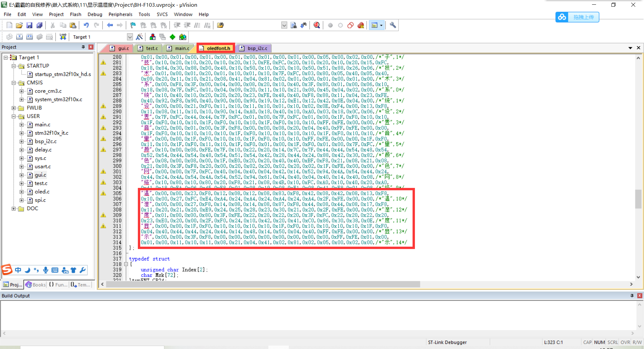644x349 pixels.
Task: Click the Sogou input method logo
Action: [7, 269]
